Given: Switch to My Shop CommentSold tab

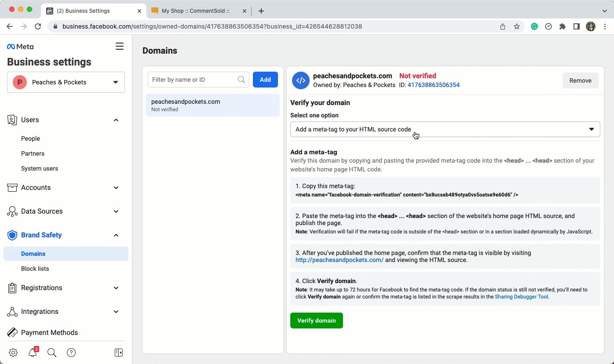Looking at the screenshot, I should 195,11.
